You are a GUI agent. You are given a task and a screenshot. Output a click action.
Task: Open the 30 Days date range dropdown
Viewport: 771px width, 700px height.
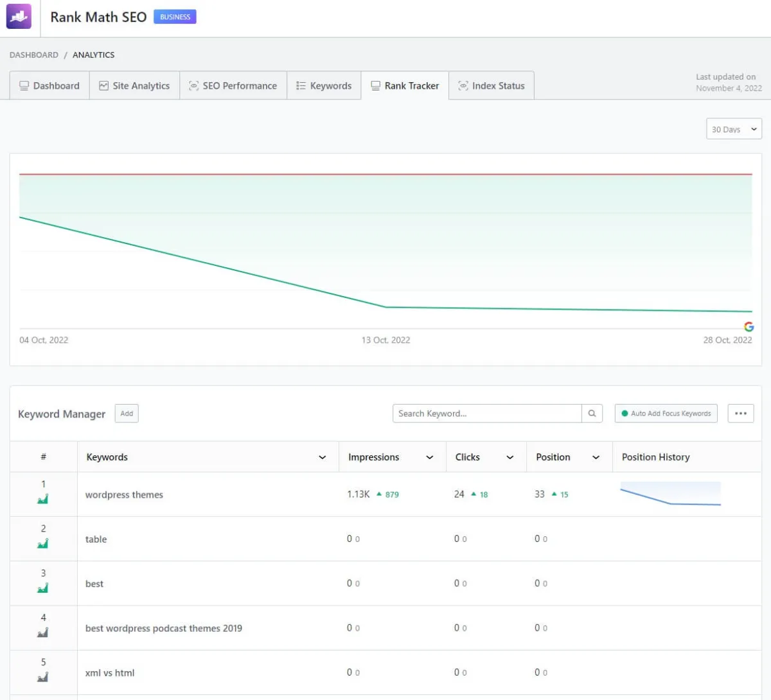pyautogui.click(x=733, y=128)
